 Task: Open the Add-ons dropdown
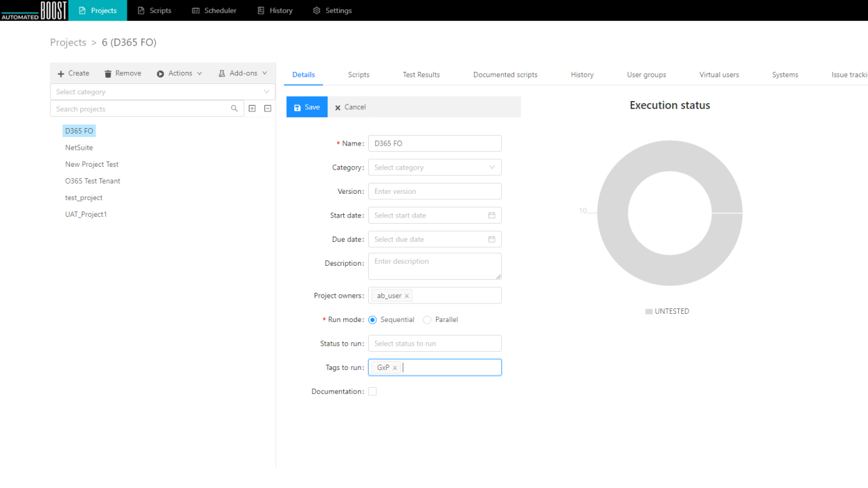point(243,73)
